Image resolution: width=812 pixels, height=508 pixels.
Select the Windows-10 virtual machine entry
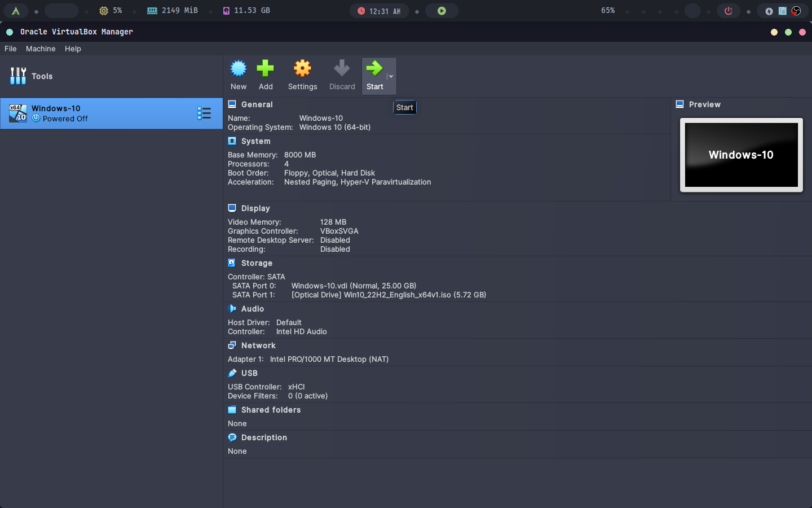click(101, 113)
